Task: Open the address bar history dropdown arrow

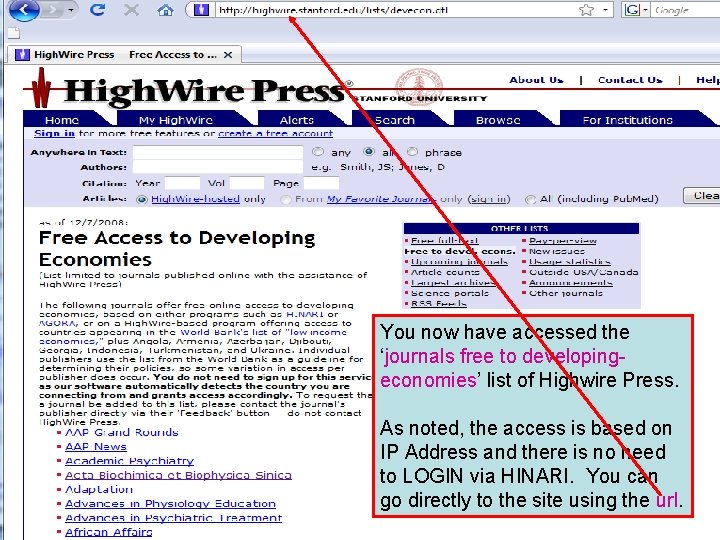Action: pyautogui.click(x=605, y=10)
